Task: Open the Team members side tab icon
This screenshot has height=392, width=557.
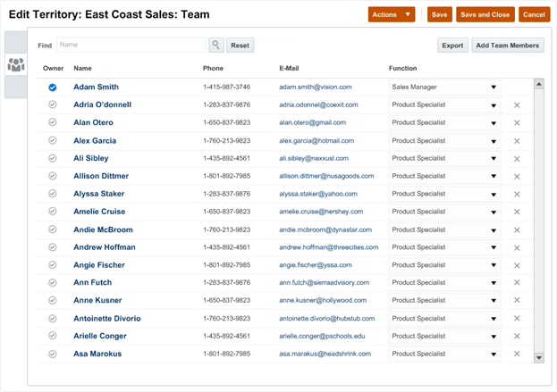Action: tap(16, 65)
